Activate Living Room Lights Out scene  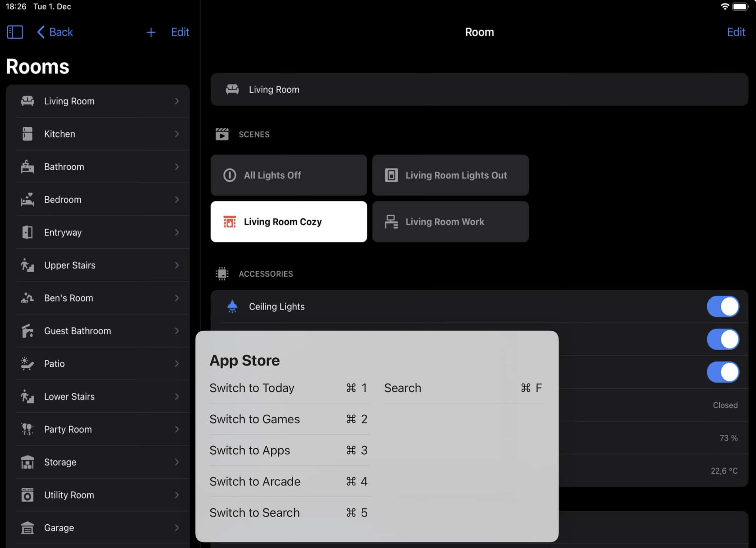pos(451,175)
